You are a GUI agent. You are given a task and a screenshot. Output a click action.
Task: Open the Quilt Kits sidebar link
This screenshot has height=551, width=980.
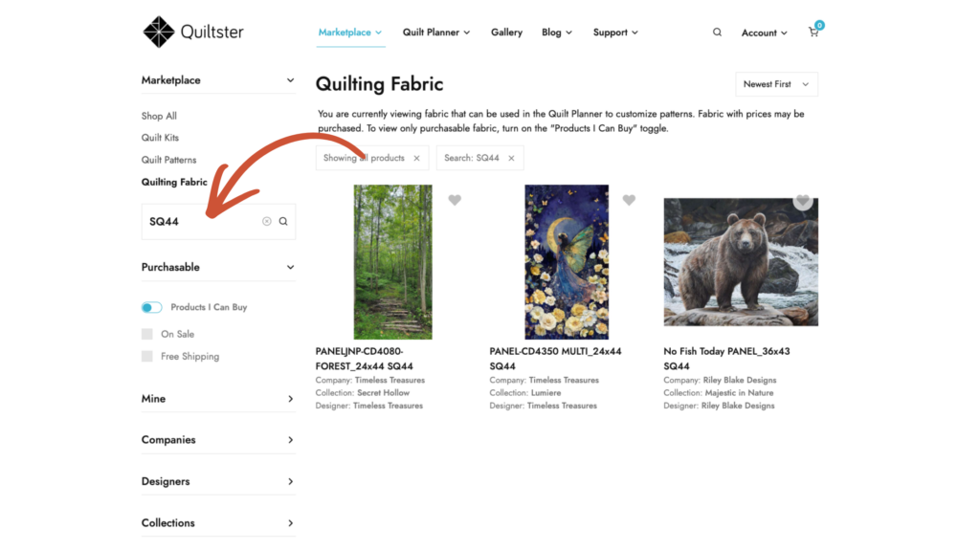tap(160, 138)
